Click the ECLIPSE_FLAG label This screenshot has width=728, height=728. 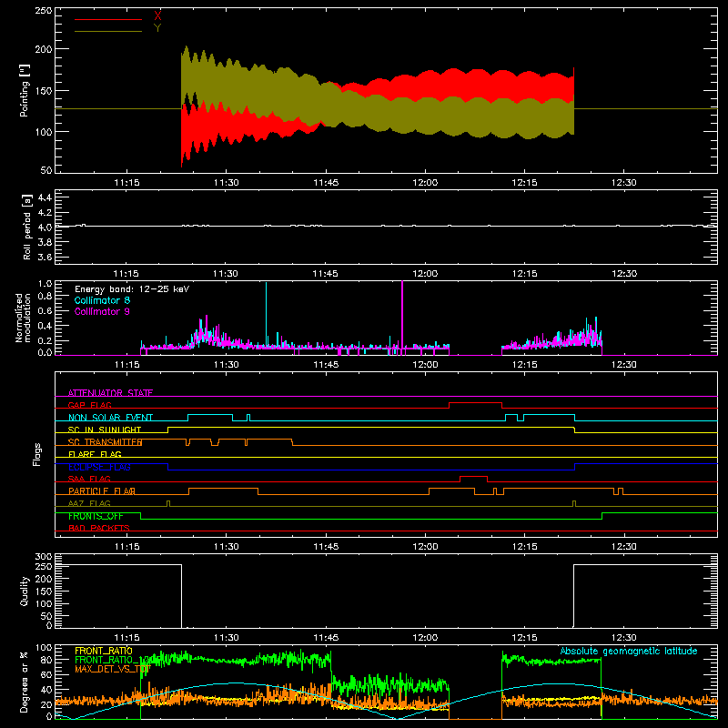point(99,467)
